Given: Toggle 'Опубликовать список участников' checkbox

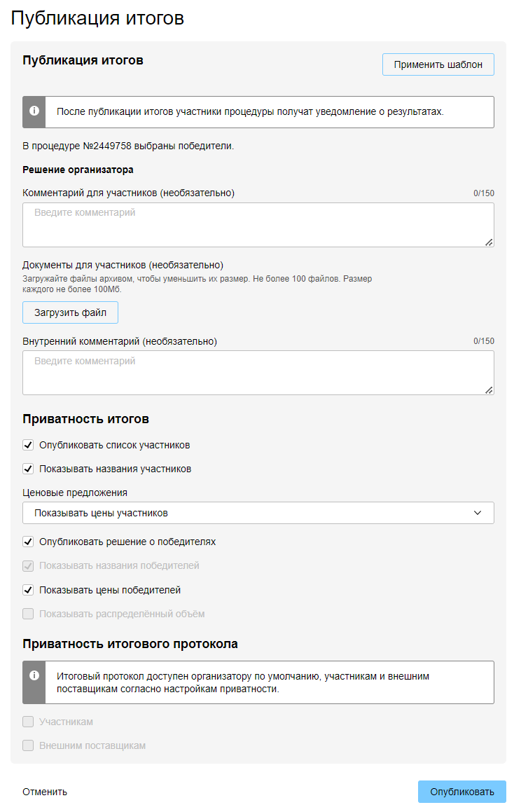Looking at the screenshot, I should coord(28,445).
